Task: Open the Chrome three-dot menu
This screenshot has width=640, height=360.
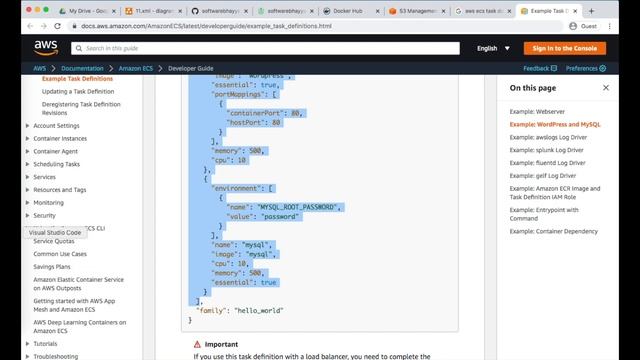Action: [x=609, y=26]
